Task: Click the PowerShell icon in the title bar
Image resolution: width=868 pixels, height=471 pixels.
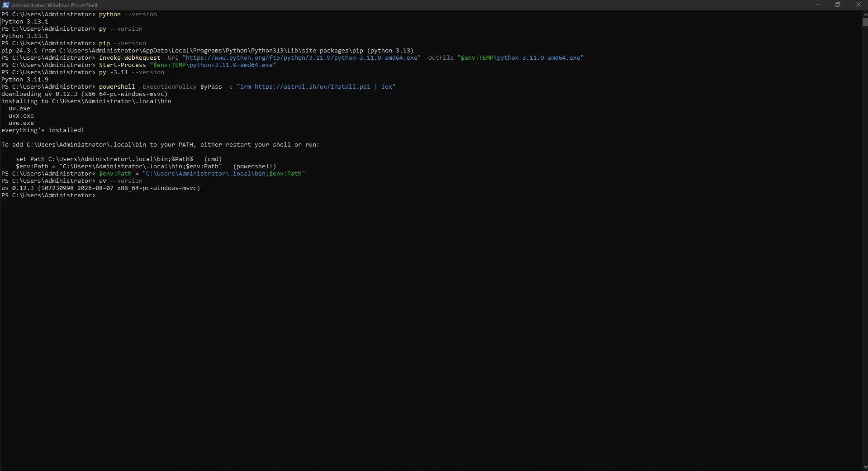Action: 5,5
